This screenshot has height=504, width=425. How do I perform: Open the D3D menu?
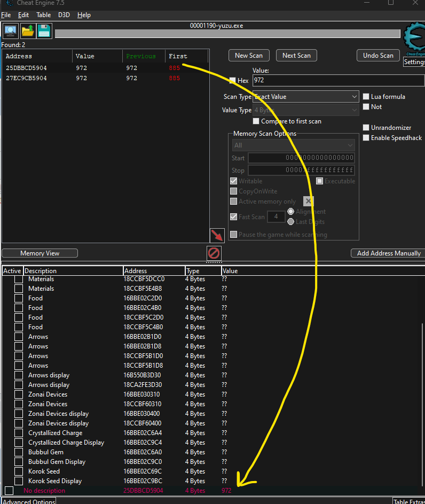tap(64, 15)
